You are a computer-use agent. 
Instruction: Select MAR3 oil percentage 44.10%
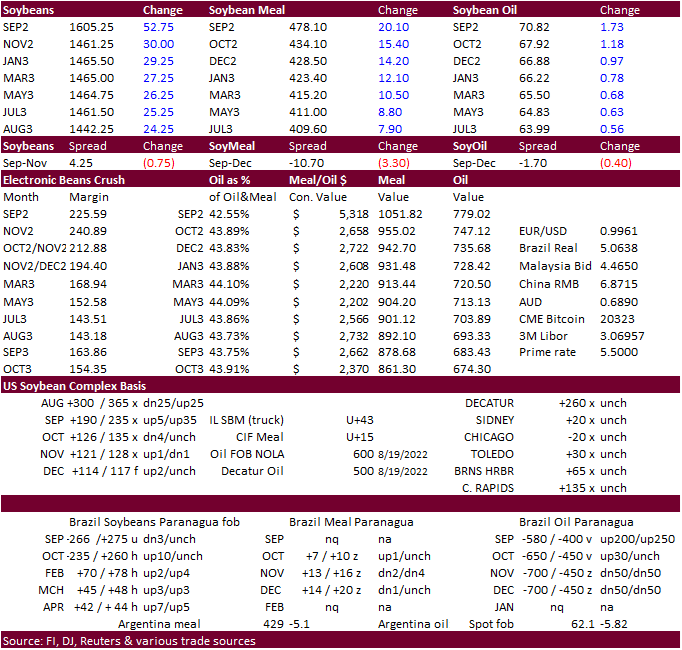(x=229, y=284)
